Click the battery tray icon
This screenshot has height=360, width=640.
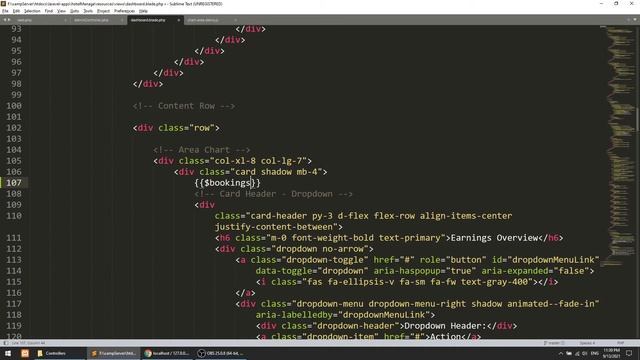pos(569,353)
